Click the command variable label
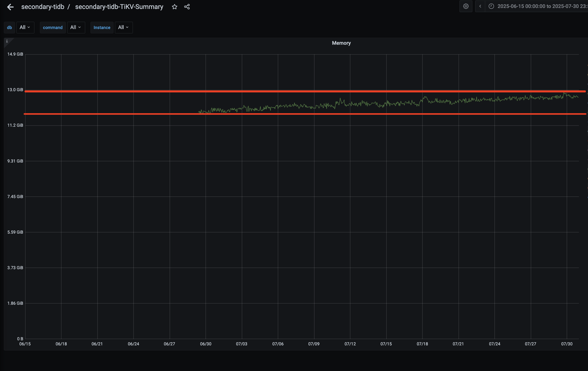Image resolution: width=588 pixels, height=371 pixels. (53, 28)
